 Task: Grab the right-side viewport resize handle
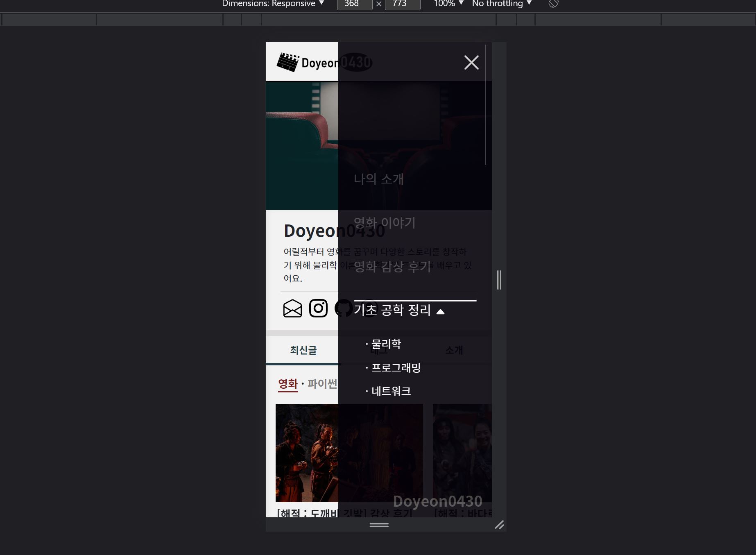(499, 280)
